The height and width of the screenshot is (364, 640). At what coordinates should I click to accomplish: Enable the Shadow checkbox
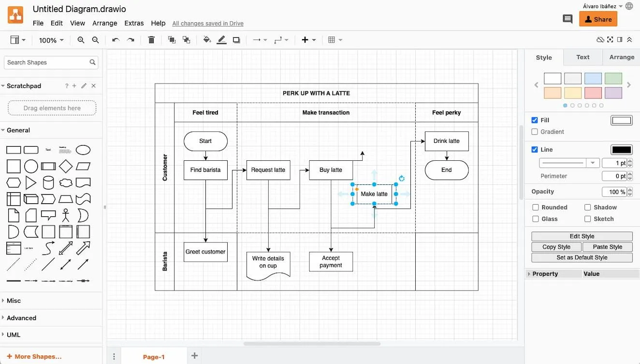pos(588,208)
